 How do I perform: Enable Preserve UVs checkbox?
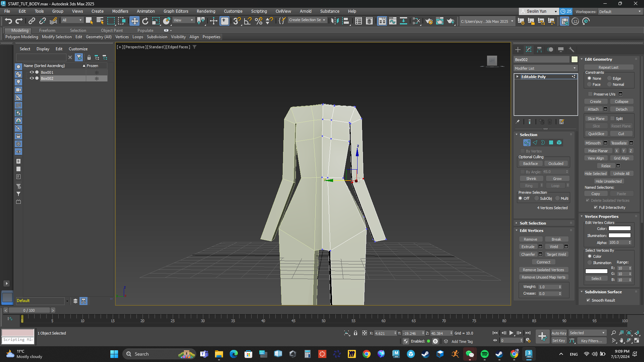click(590, 94)
